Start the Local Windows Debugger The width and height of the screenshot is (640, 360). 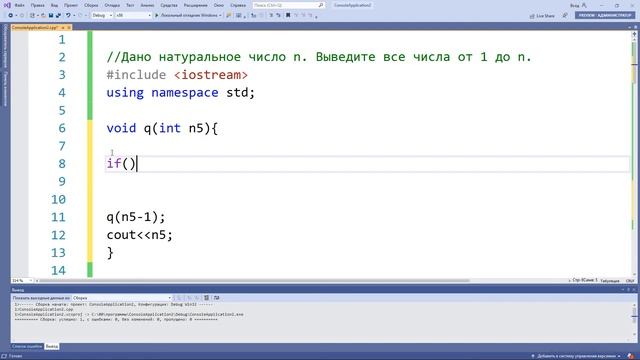pyautogui.click(x=186, y=16)
